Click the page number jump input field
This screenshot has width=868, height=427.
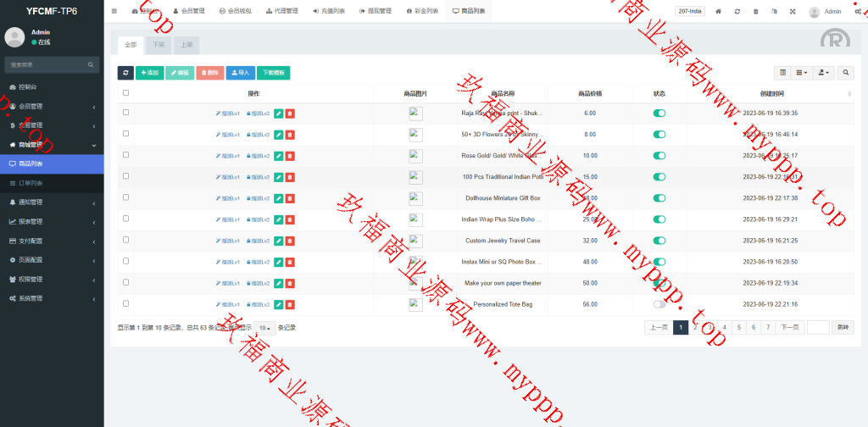tap(817, 327)
